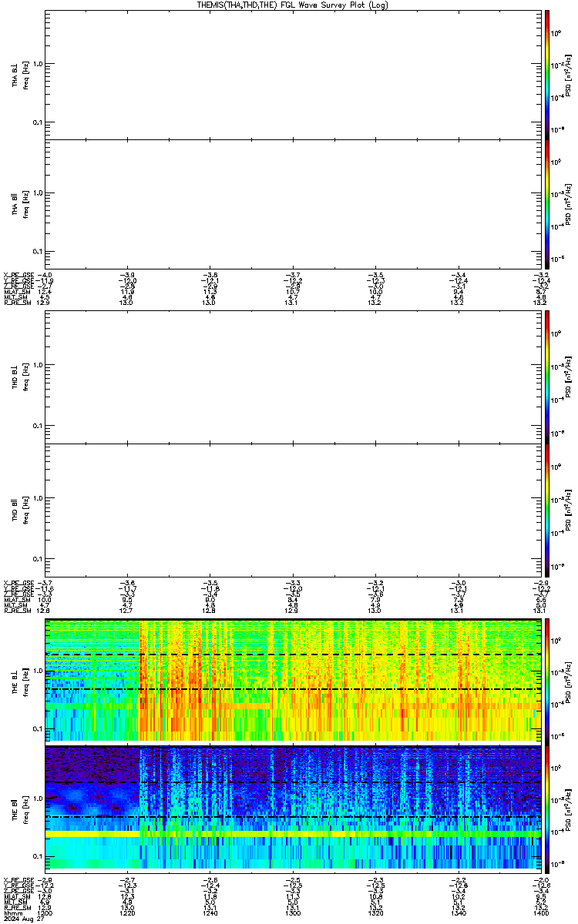Click the color bar beside THA B-perpendicular panel

tap(547, 75)
